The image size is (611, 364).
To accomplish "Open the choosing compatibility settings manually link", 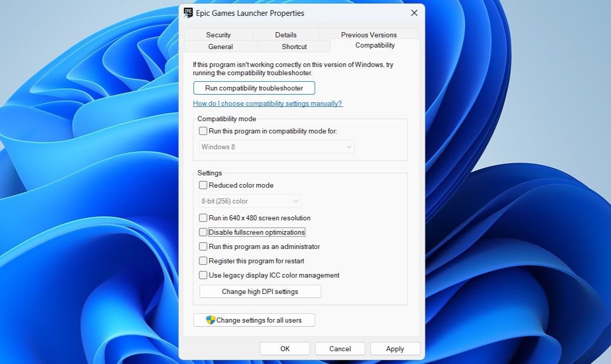I will pos(267,103).
